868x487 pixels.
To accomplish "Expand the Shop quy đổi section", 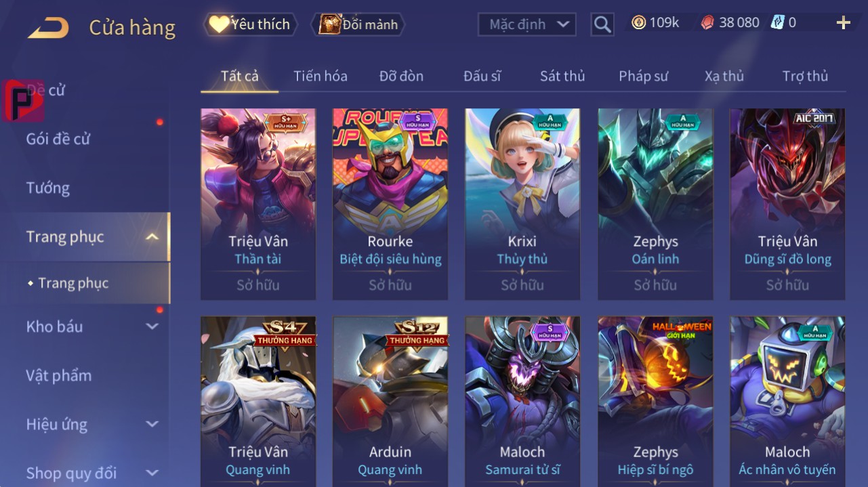I will [152, 473].
